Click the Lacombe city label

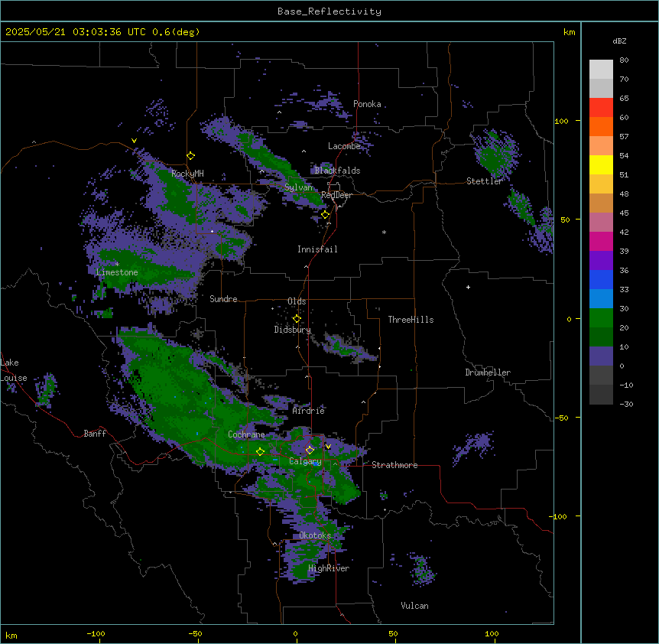[344, 146]
